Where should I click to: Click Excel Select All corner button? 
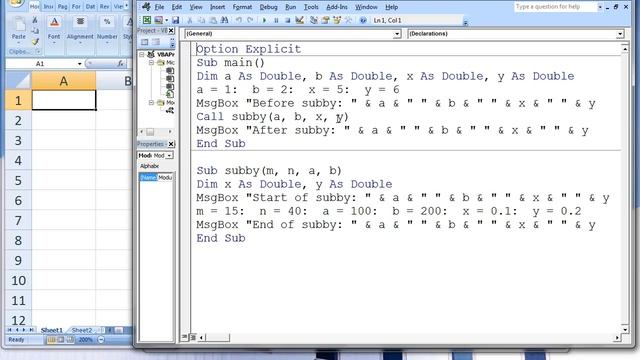point(18,81)
